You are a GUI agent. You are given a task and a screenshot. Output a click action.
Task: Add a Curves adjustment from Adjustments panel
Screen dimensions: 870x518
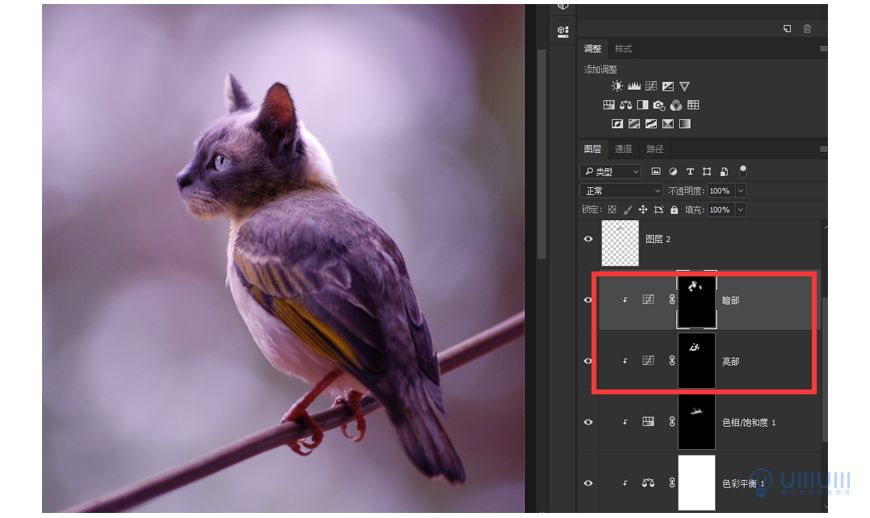[x=651, y=86]
